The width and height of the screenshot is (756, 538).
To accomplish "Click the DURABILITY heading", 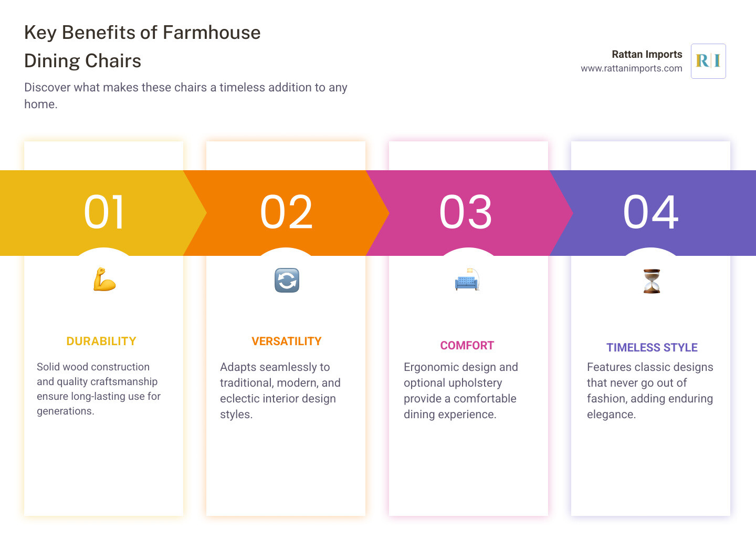I will coord(101,342).
